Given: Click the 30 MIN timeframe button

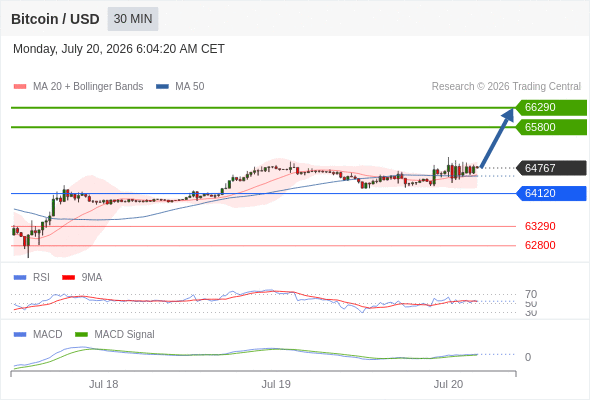Looking at the screenshot, I should point(133,19).
